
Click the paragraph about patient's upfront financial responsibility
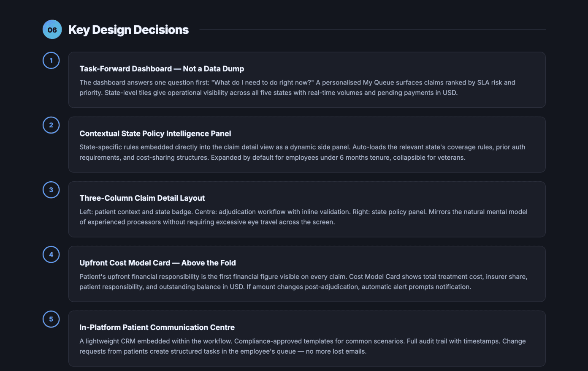(303, 281)
